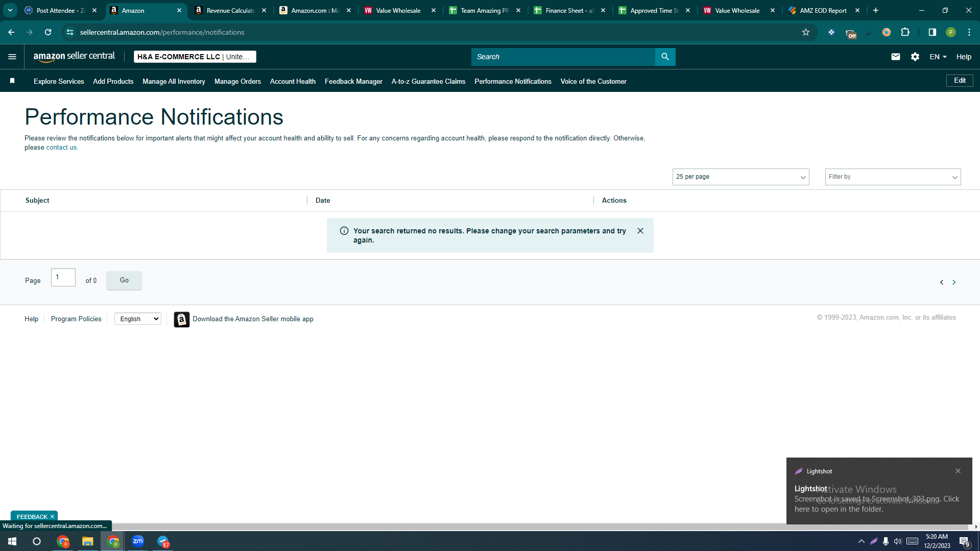Switch to the Finance Sheet tab
This screenshot has height=551, width=980.
tap(569, 10)
